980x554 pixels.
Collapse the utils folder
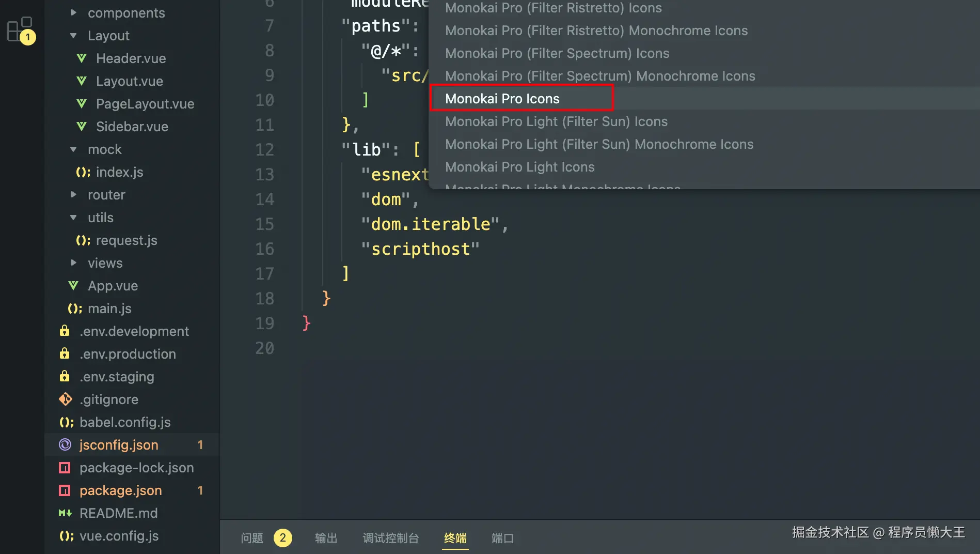click(x=73, y=218)
